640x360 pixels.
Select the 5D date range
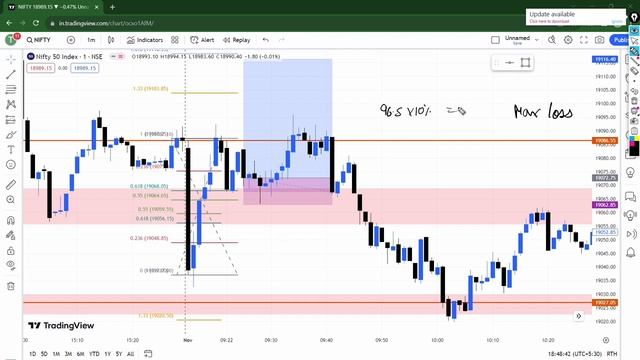click(x=44, y=354)
